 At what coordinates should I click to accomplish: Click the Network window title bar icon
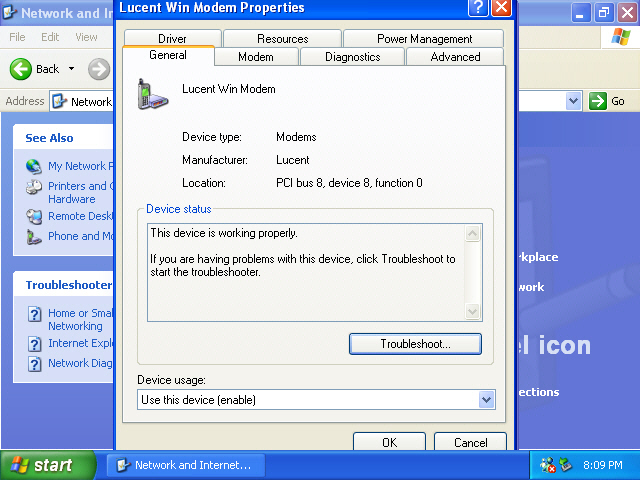click(x=9, y=13)
